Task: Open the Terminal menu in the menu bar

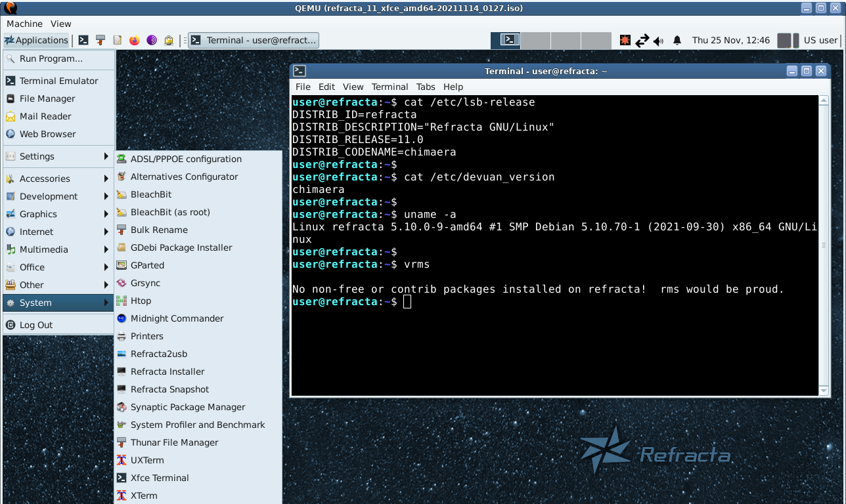Action: pos(390,87)
